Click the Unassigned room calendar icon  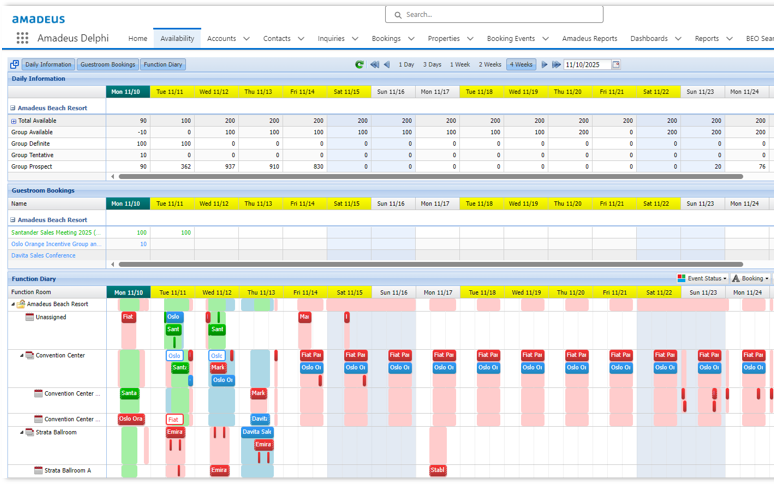(x=30, y=317)
